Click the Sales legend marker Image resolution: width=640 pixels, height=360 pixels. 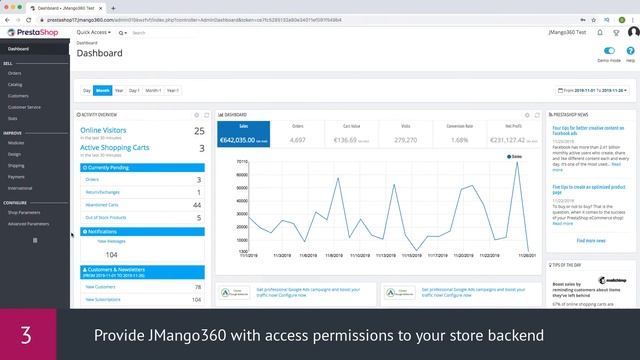pyautogui.click(x=509, y=157)
